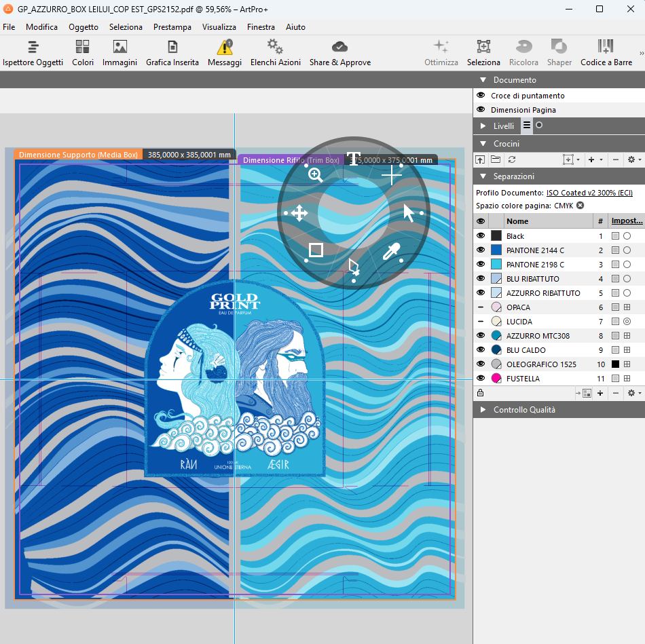Open the Immagini panel
The width and height of the screenshot is (645, 644).
click(x=119, y=53)
